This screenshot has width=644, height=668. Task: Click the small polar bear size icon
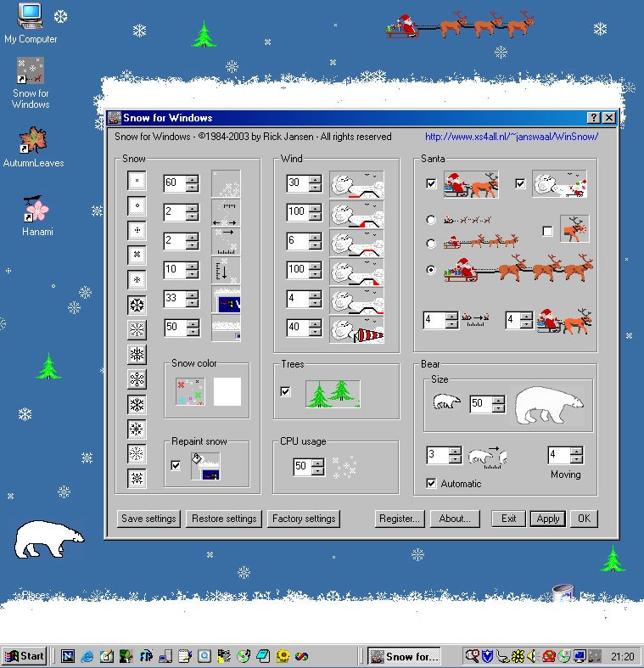click(x=446, y=402)
